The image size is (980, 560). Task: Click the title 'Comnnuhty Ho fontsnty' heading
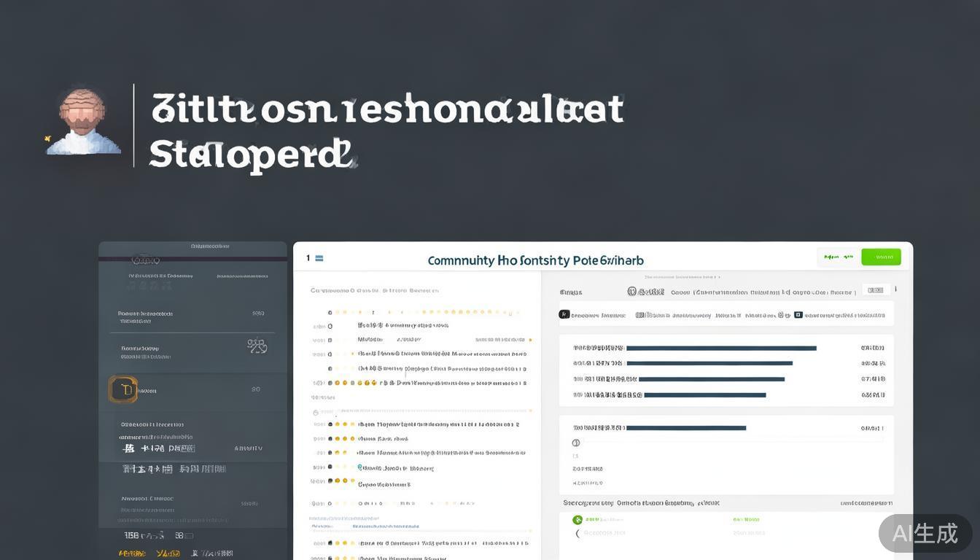coord(535,260)
